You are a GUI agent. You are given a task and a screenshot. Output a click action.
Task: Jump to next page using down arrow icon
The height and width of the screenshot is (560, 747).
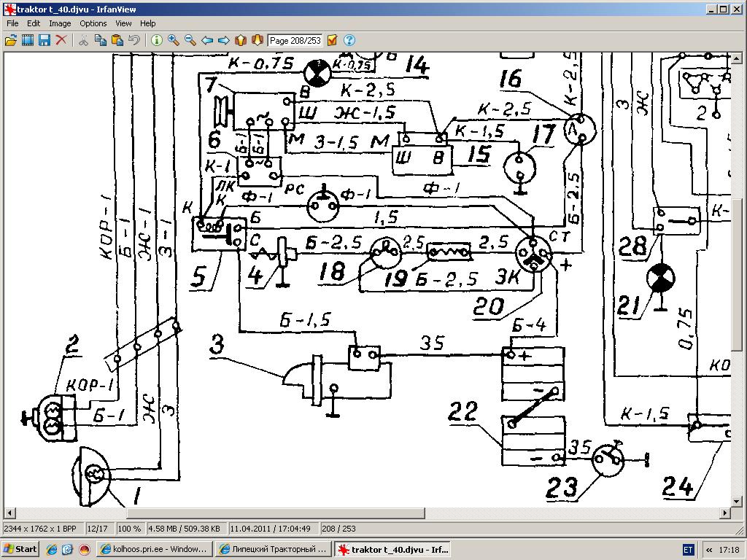tap(258, 40)
